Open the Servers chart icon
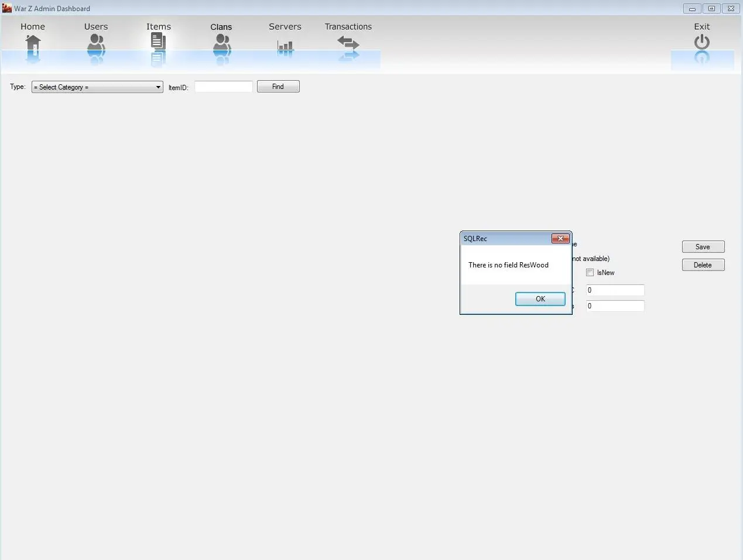Image resolution: width=743 pixels, height=560 pixels. click(285, 45)
